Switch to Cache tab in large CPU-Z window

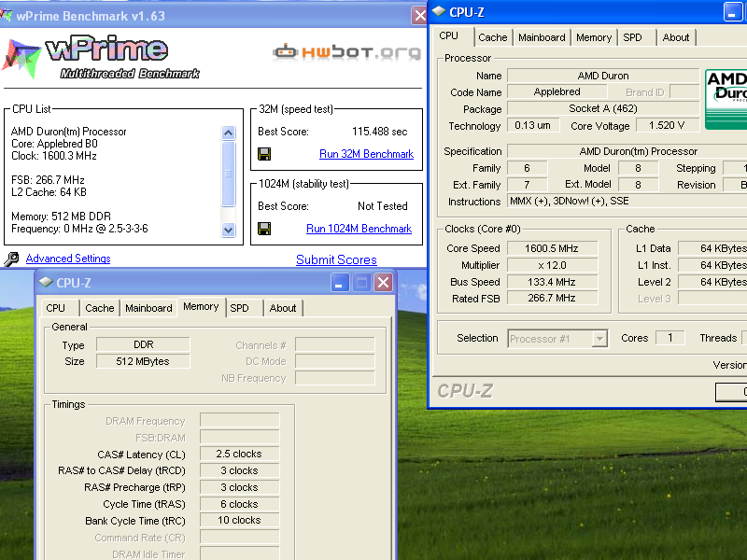493,37
